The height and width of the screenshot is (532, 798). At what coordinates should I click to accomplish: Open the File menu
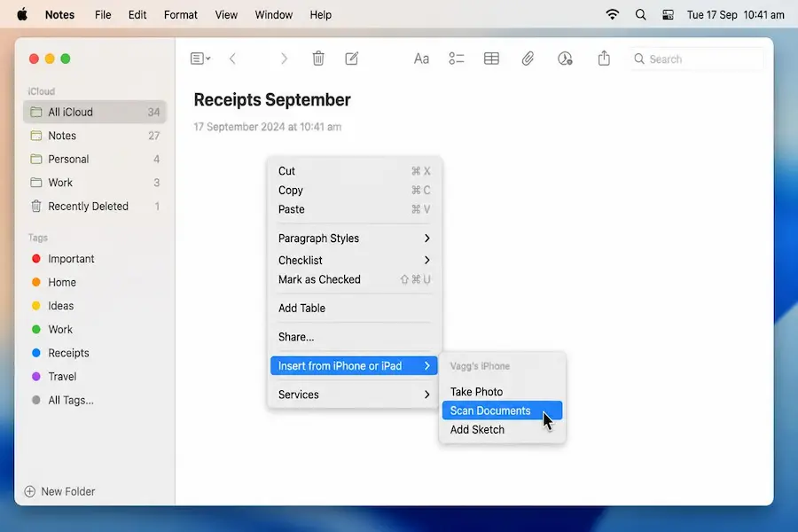coord(103,15)
